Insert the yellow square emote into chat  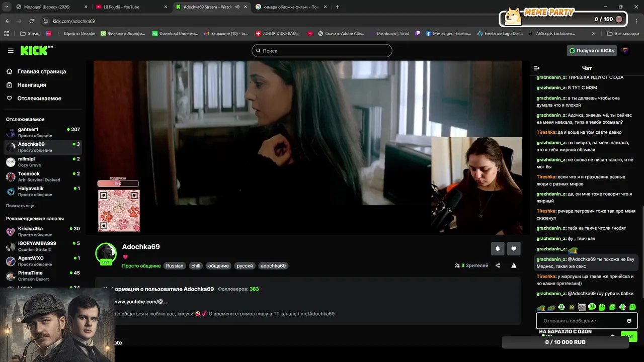tap(572, 307)
